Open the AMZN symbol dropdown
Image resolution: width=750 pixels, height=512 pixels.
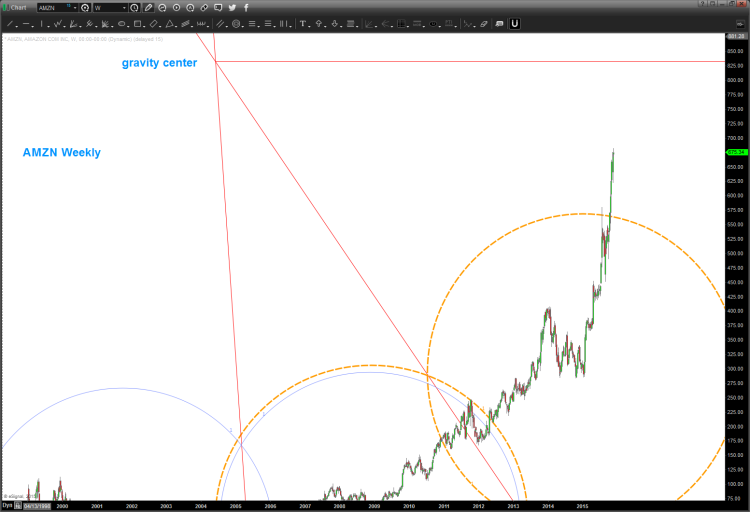[x=75, y=8]
